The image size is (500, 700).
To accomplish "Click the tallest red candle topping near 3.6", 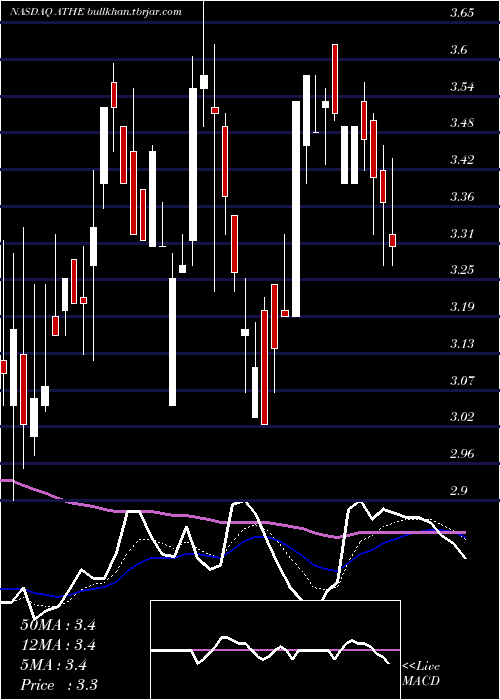I will click(x=335, y=79).
